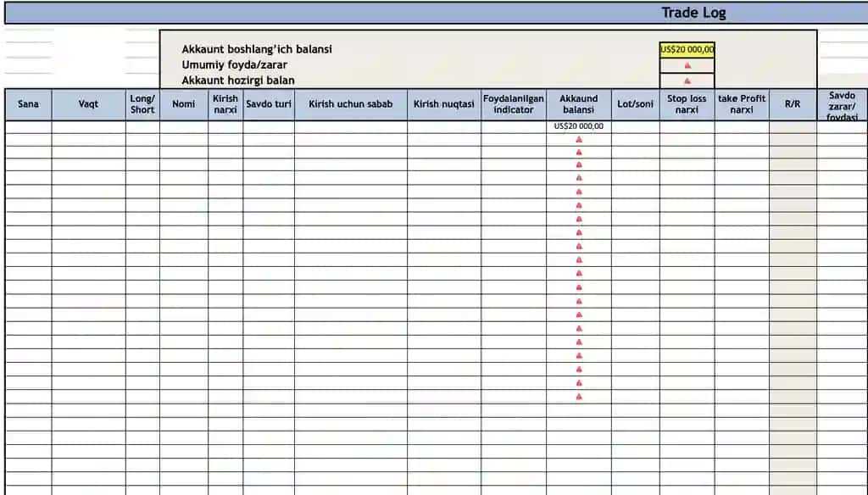This screenshot has width=868, height=495.
Task: Click the US$20 000,00 cell under Akkaund balansi
Action: 579,126
